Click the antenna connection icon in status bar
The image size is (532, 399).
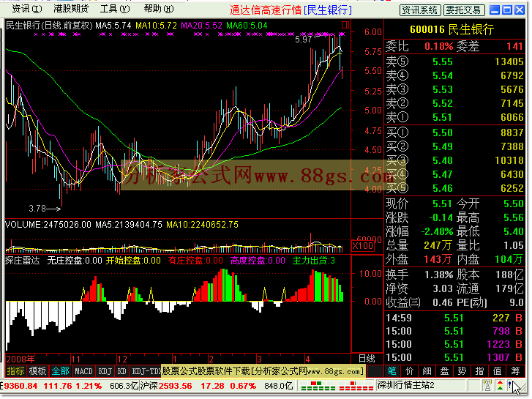[488, 385]
